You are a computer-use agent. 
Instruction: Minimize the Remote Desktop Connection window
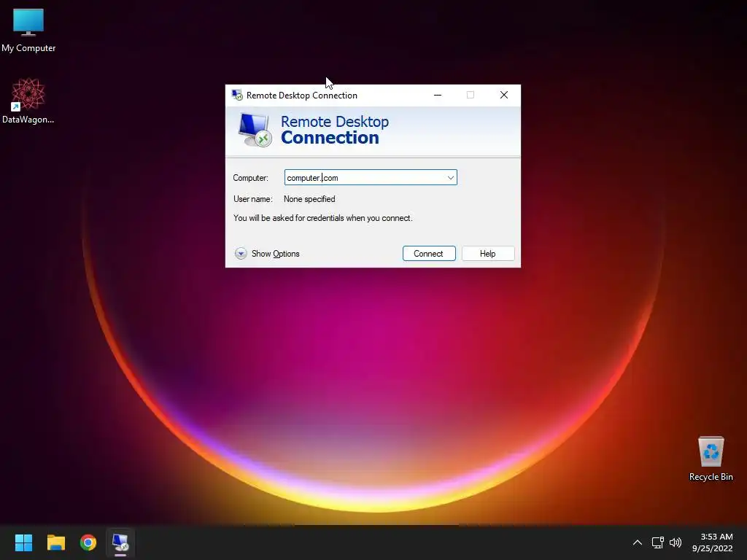click(x=438, y=95)
